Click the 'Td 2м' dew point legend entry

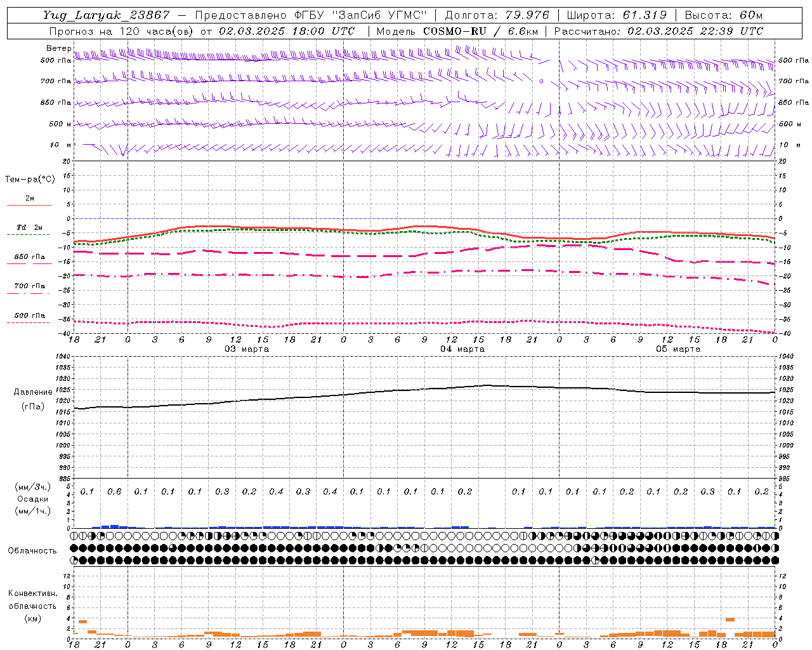pyautogui.click(x=30, y=228)
